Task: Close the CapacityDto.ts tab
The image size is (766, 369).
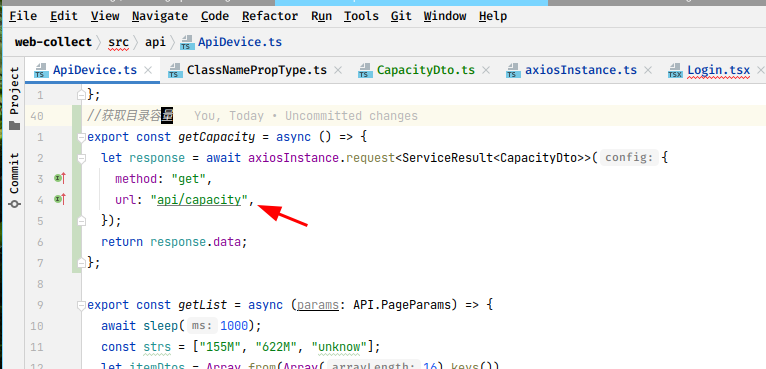Action: [486, 70]
